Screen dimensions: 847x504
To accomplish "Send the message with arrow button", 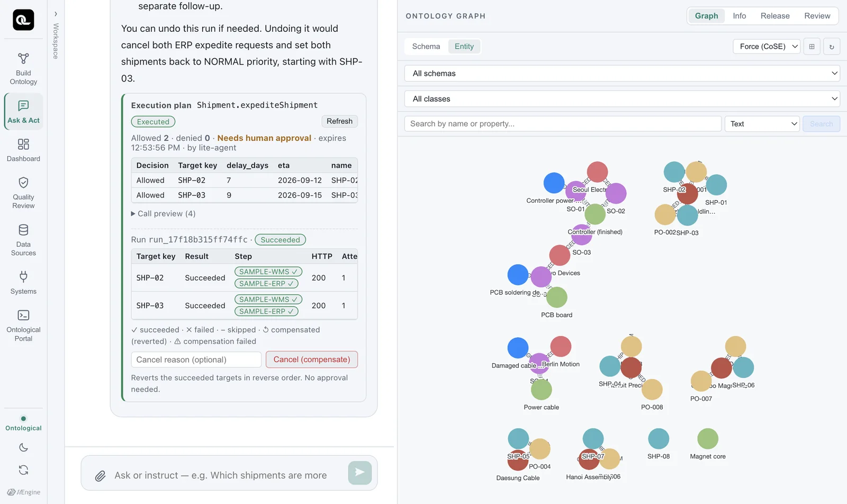I will 360,473.
